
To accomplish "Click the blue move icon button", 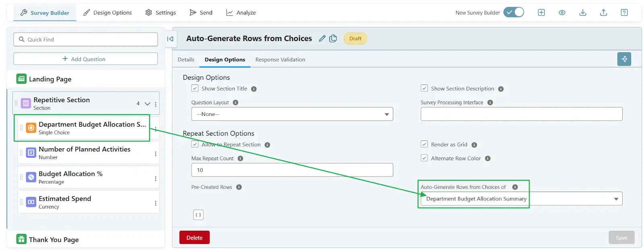I will click(624, 59).
